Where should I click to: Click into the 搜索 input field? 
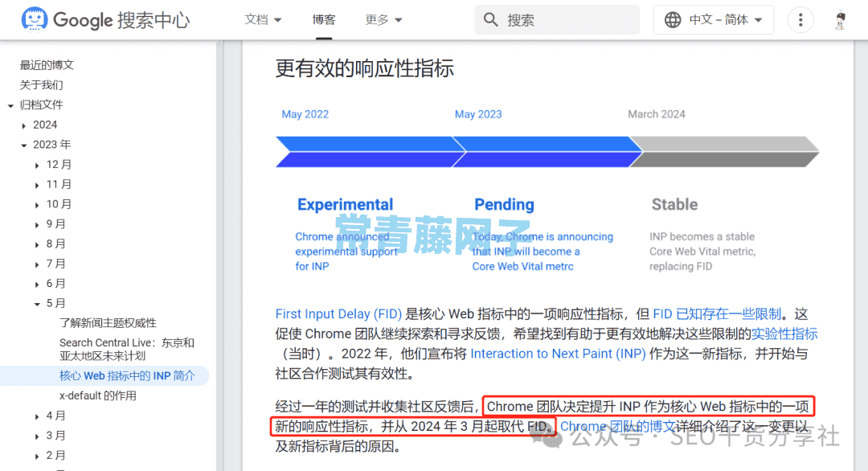tap(557, 20)
